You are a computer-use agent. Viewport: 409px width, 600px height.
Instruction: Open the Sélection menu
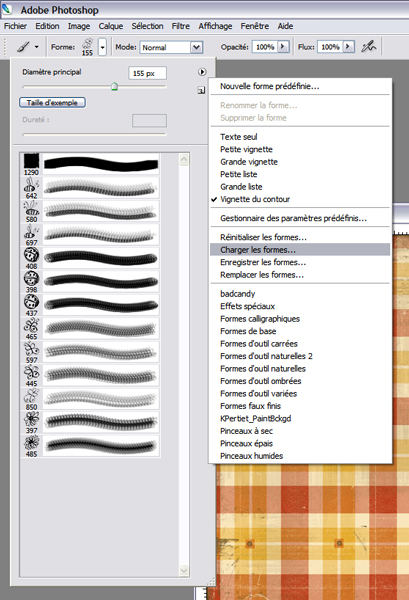point(147,26)
